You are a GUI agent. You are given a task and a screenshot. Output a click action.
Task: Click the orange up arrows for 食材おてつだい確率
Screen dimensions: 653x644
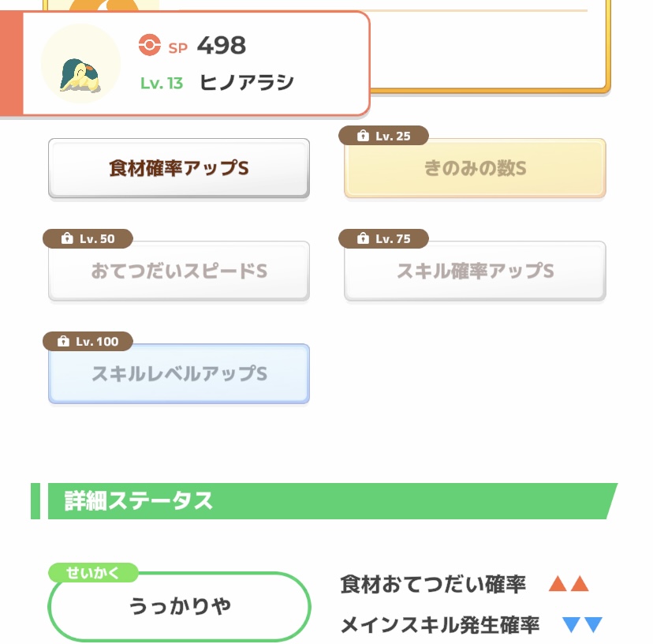pos(569,585)
